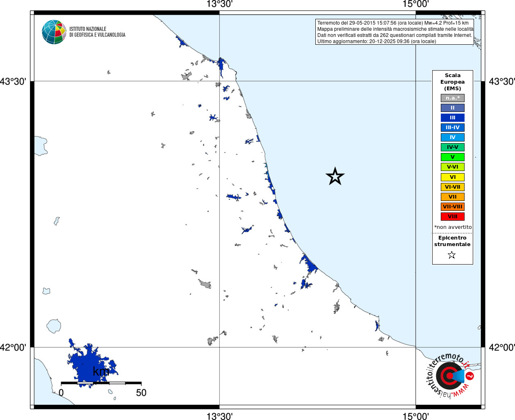The width and height of the screenshot is (515, 420).
Task: Click the 'Ultimo aggiornamento: 20-12-2025' line
Action: [376, 41]
